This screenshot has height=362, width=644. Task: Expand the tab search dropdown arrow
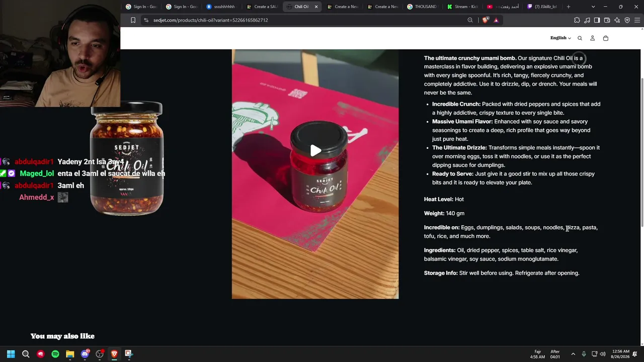pos(593,7)
